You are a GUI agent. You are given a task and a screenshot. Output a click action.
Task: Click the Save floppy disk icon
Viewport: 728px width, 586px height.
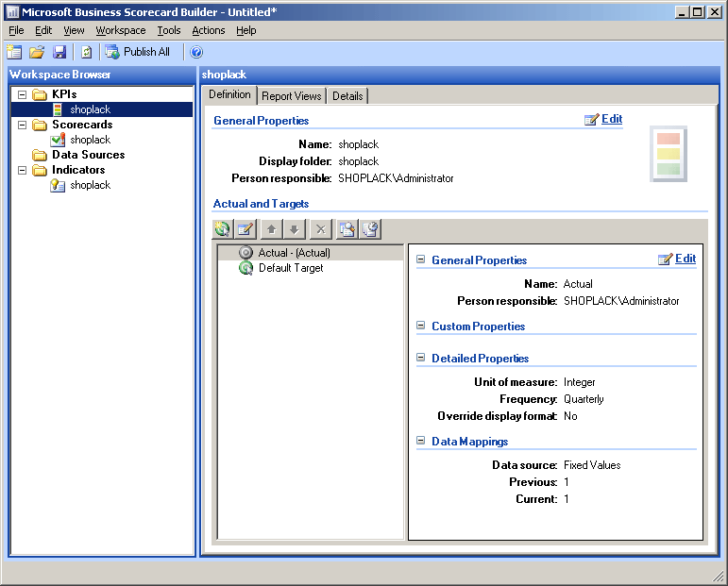(59, 52)
